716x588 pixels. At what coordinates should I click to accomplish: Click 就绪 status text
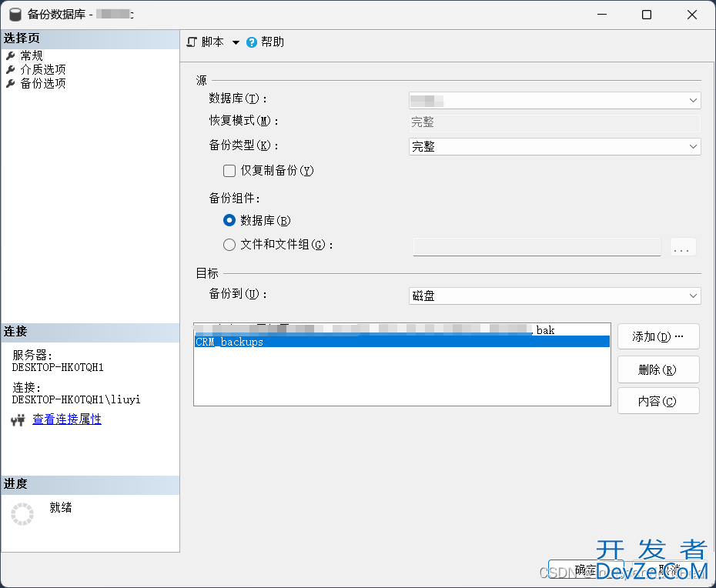coord(61,507)
